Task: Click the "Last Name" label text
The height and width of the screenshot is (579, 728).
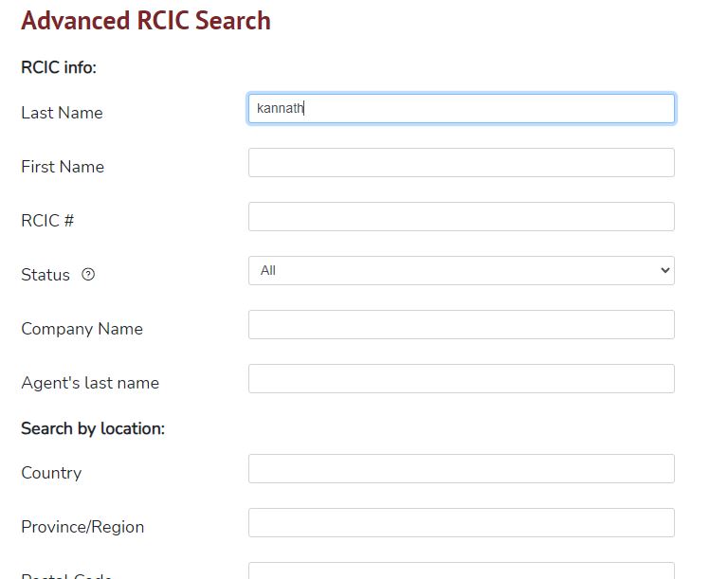Action: pyautogui.click(x=62, y=113)
